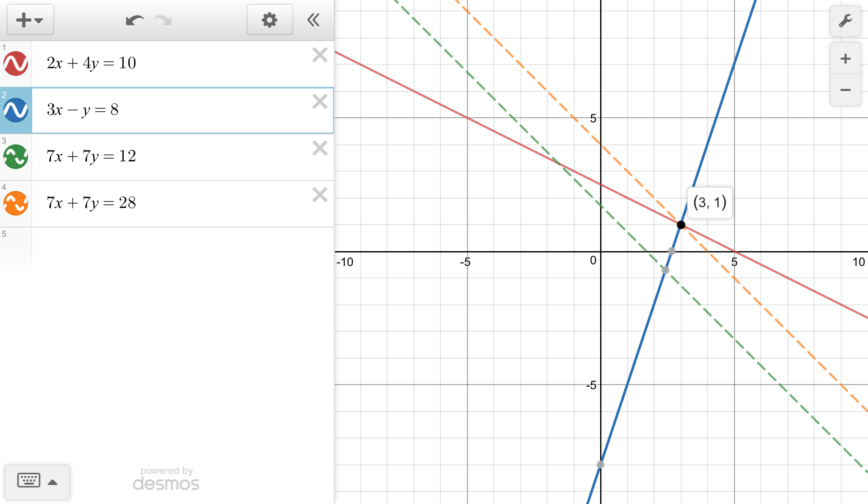
Task: Collapse the expression list panel
Action: (313, 20)
